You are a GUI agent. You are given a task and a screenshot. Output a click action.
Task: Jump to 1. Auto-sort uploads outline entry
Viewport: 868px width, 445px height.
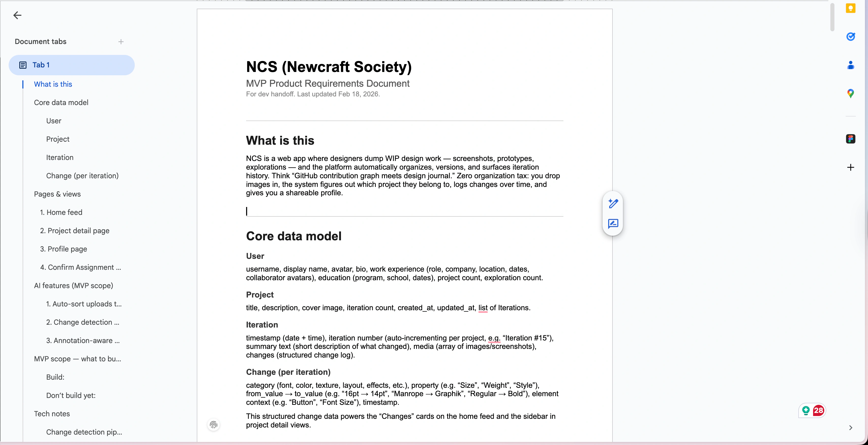(84, 304)
